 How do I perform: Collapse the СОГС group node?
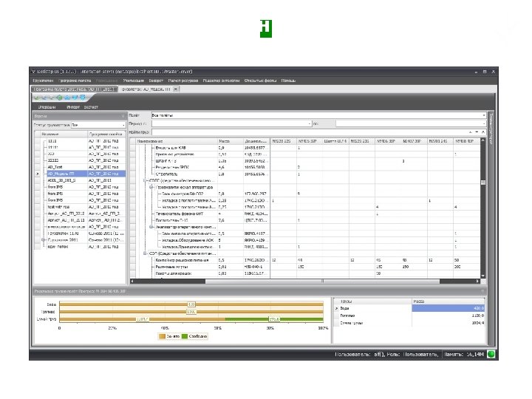(145, 180)
